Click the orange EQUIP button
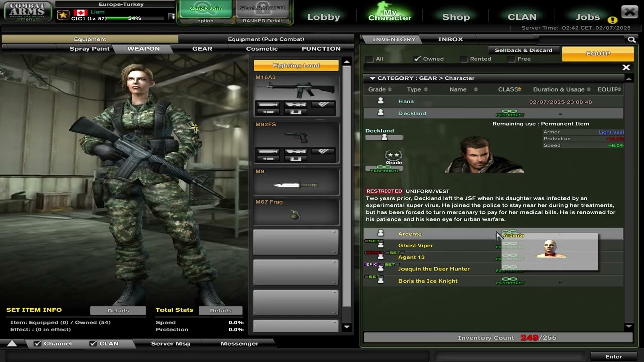644x362 pixels. pyautogui.click(x=598, y=54)
